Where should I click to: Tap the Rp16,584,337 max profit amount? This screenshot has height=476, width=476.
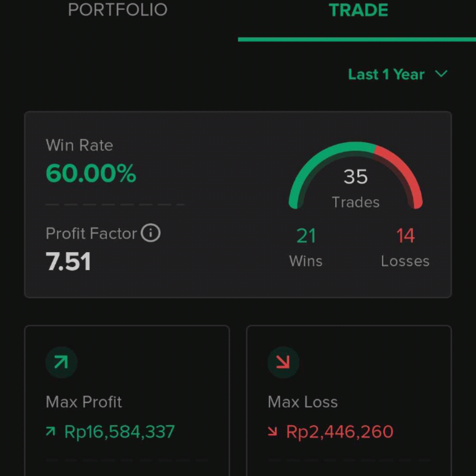(119, 432)
